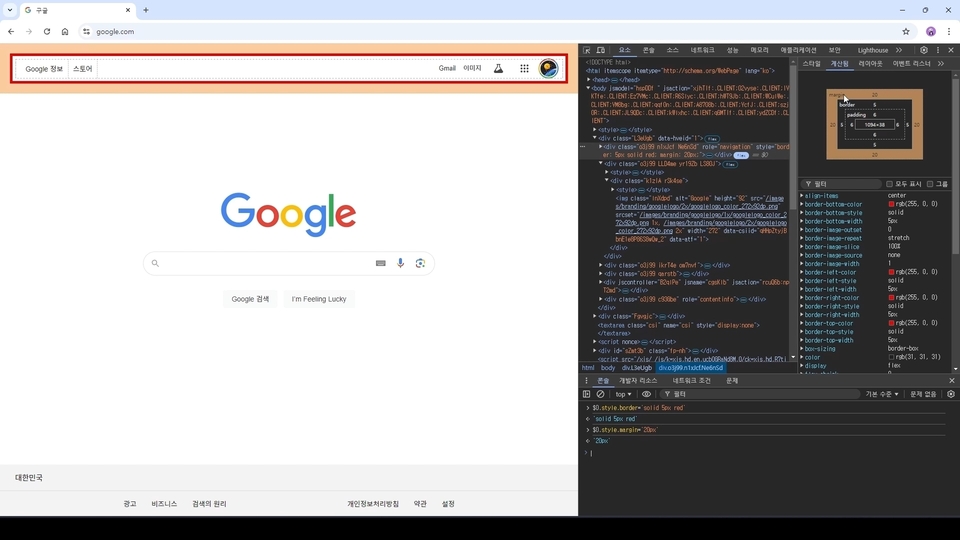Open console settings gear icon
This screenshot has width=960, height=540.
[951, 394]
